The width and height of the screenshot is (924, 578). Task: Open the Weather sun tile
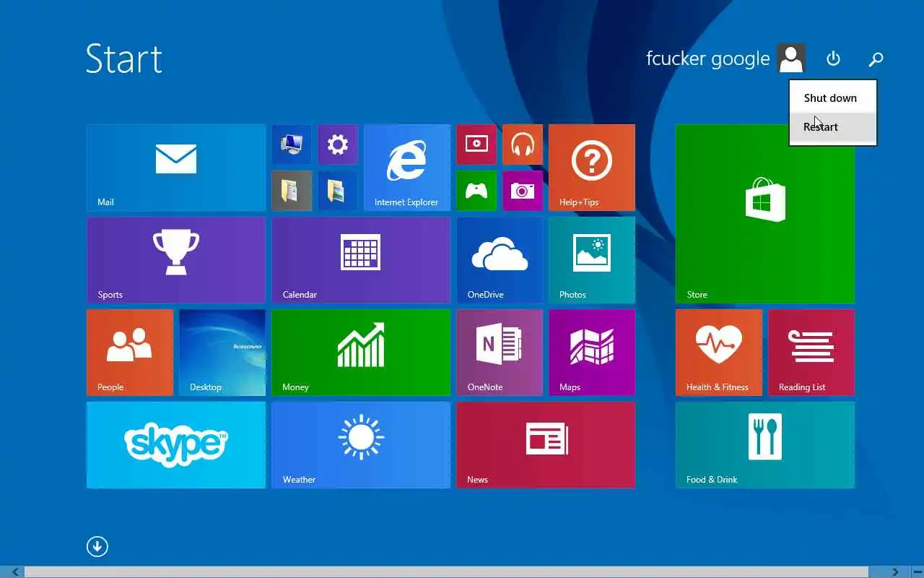361,445
